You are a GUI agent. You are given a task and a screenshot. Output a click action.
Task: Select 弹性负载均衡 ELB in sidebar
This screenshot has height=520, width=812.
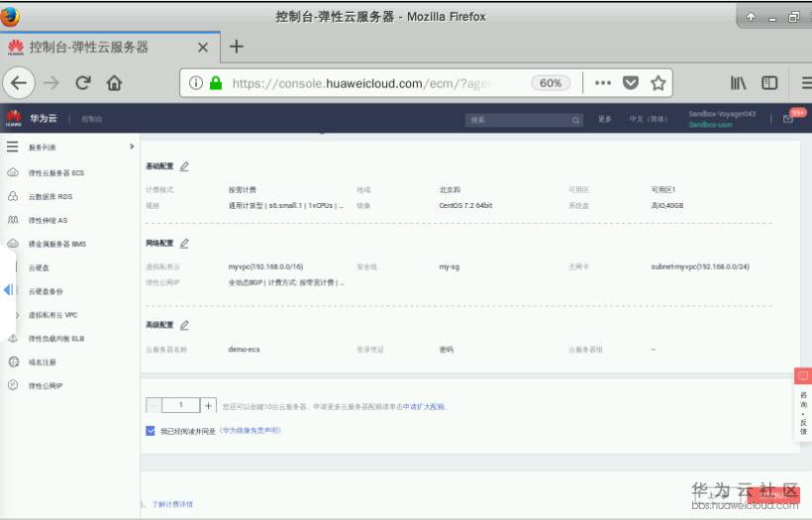55,339
